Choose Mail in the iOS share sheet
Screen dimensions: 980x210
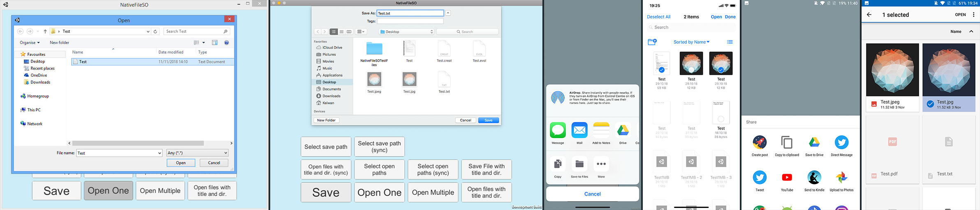[579, 130]
